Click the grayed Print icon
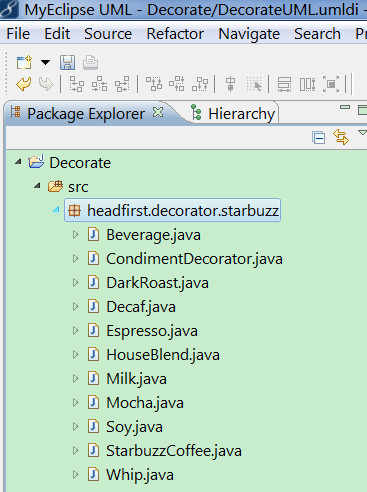367x492 pixels. pyautogui.click(x=90, y=62)
